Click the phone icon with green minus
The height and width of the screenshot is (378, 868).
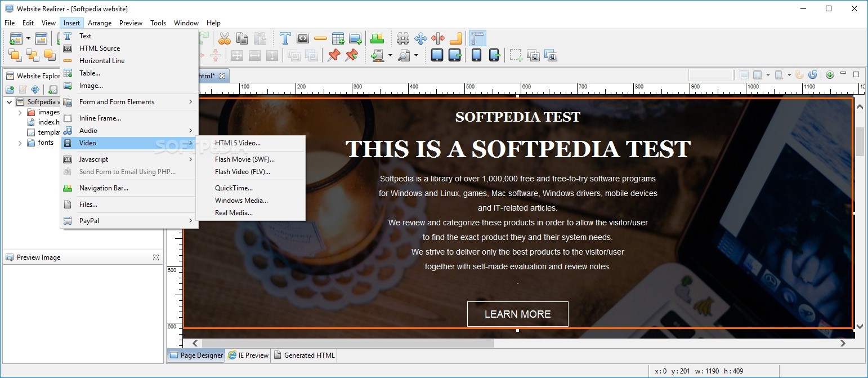[494, 55]
